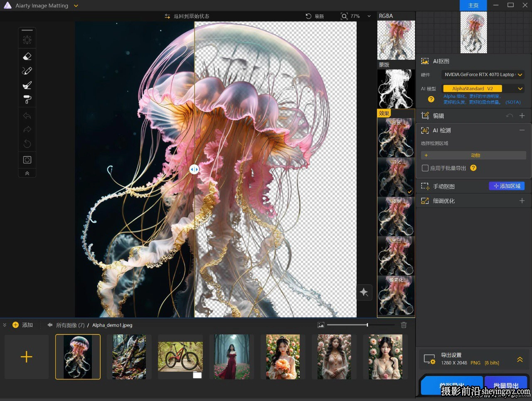The image size is (532, 401).
Task: Select the jellyfish thumbnail in tray
Action: pyautogui.click(x=78, y=357)
